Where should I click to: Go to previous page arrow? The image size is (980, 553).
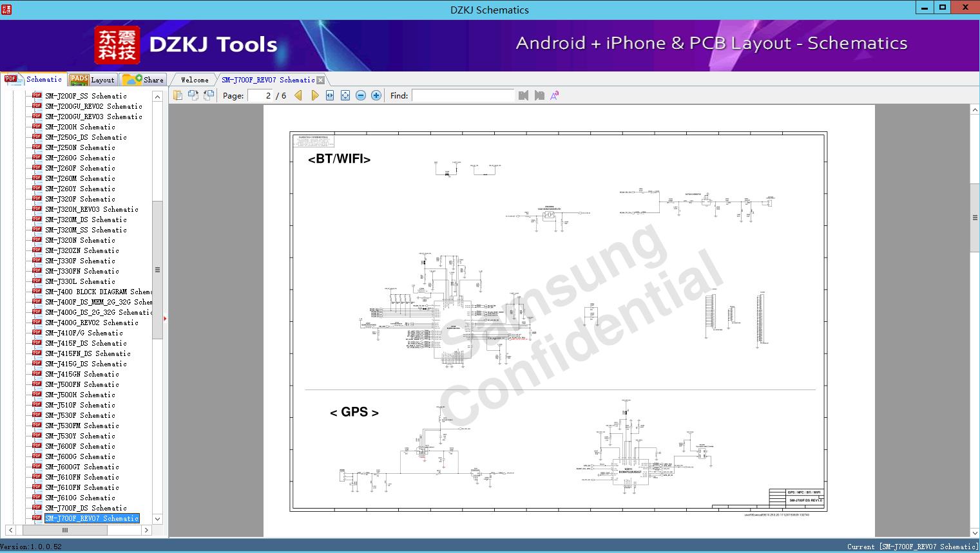[298, 95]
